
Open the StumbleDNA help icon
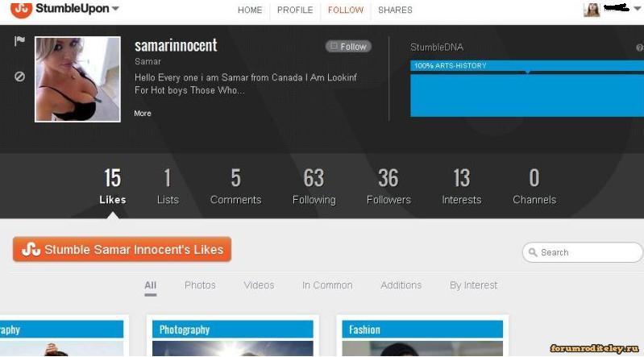click(x=639, y=48)
